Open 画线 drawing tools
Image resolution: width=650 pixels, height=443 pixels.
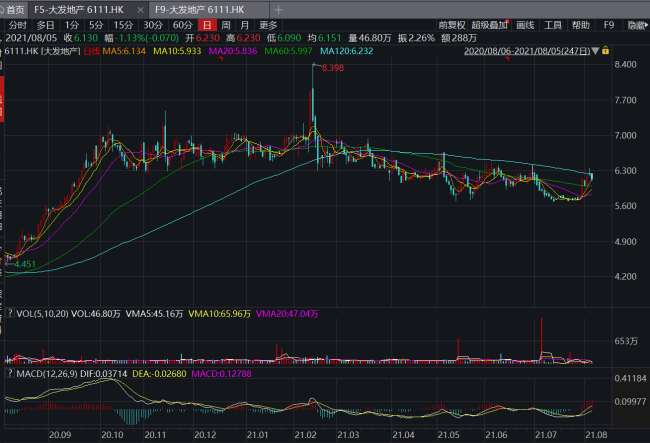pyautogui.click(x=525, y=25)
